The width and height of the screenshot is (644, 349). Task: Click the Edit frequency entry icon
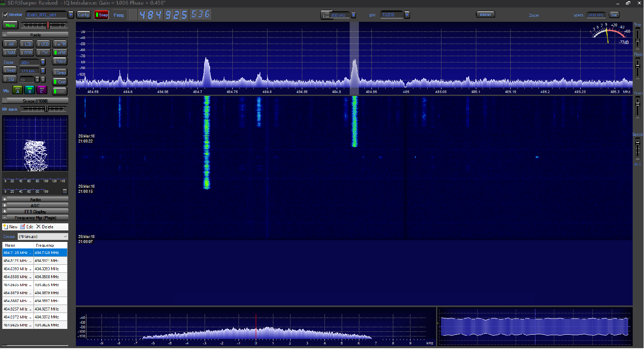point(23,227)
